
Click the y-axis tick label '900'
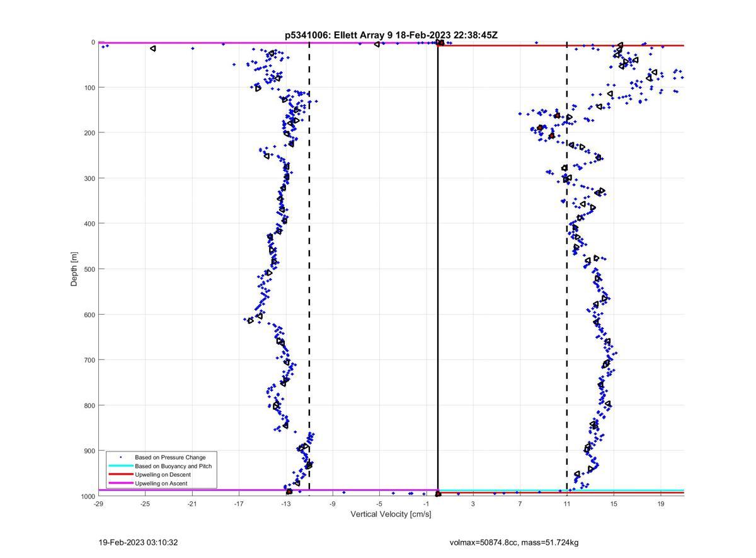click(89, 451)
